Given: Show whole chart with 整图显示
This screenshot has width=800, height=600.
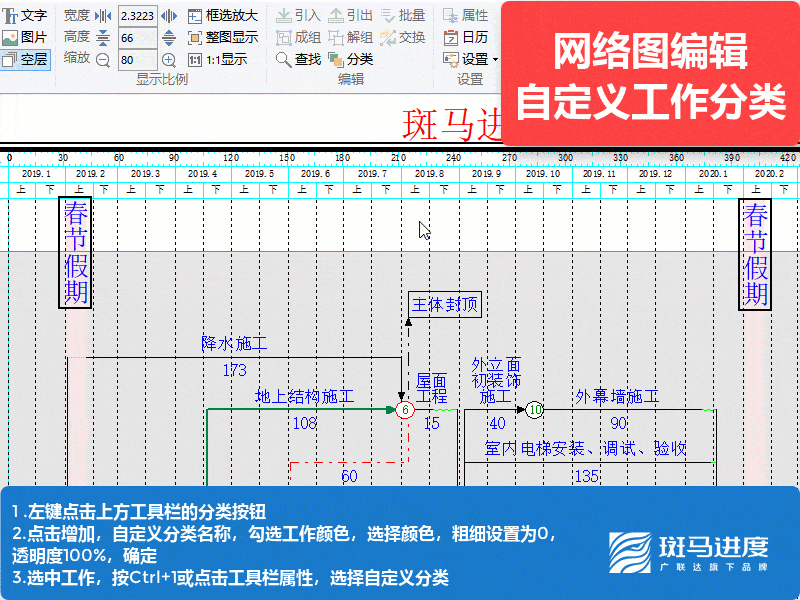Looking at the screenshot, I should 223,37.
